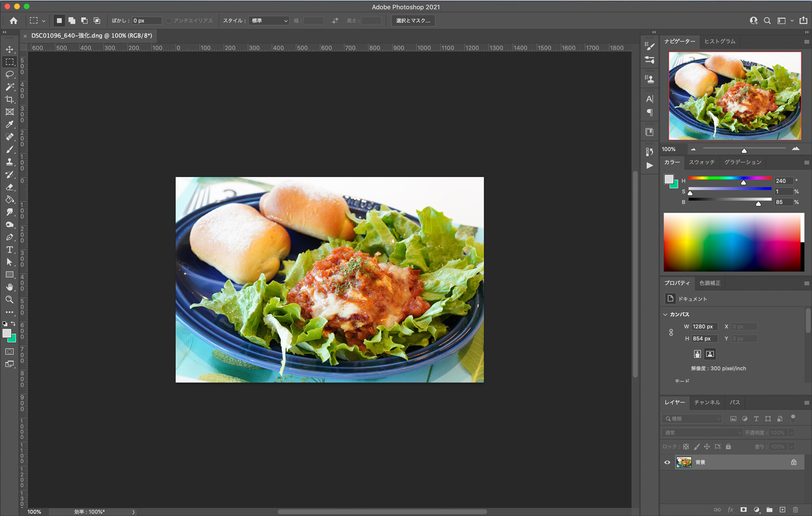The image size is (812, 516).
Task: Switch to the チャンネル tab
Action: (707, 402)
